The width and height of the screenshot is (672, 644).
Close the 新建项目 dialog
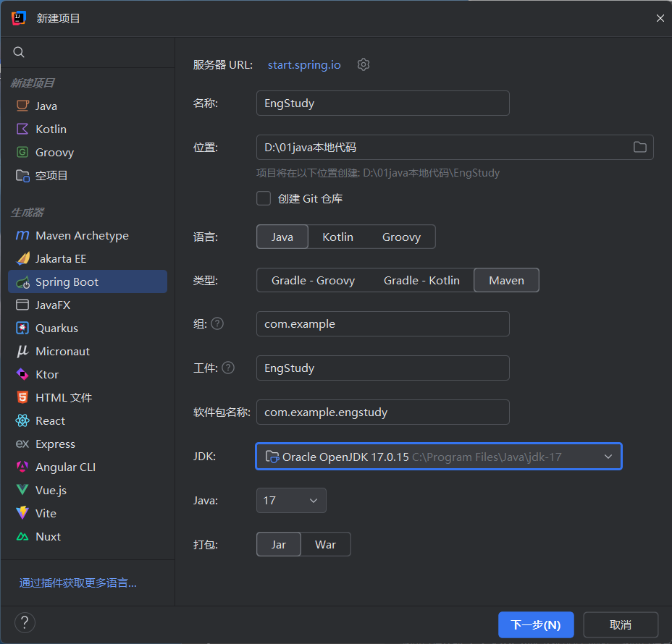tap(660, 18)
